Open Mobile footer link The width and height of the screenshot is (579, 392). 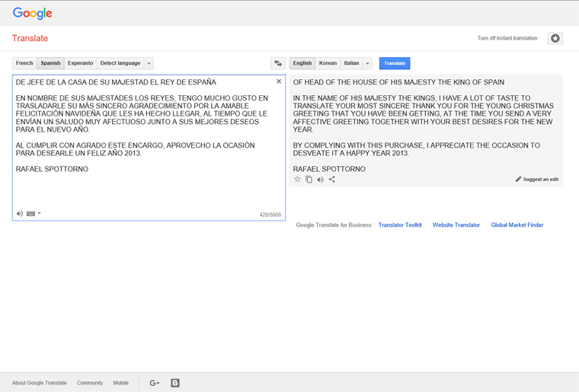click(120, 383)
